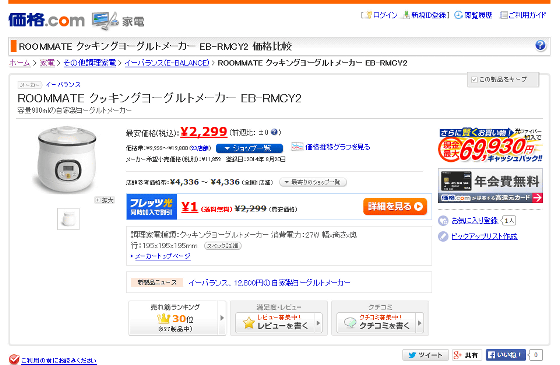Open the kakaku.com home logo

click(46, 20)
